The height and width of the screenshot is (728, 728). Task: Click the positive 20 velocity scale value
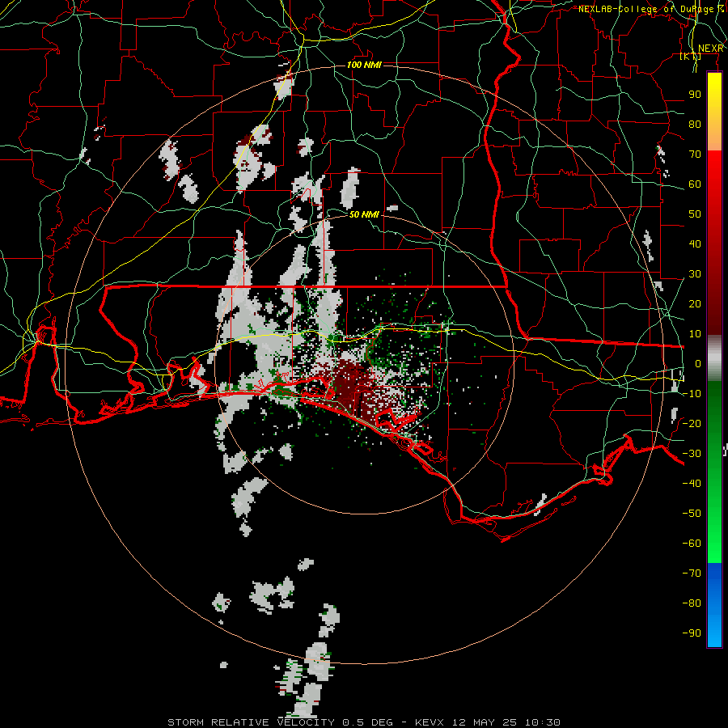[x=695, y=303]
